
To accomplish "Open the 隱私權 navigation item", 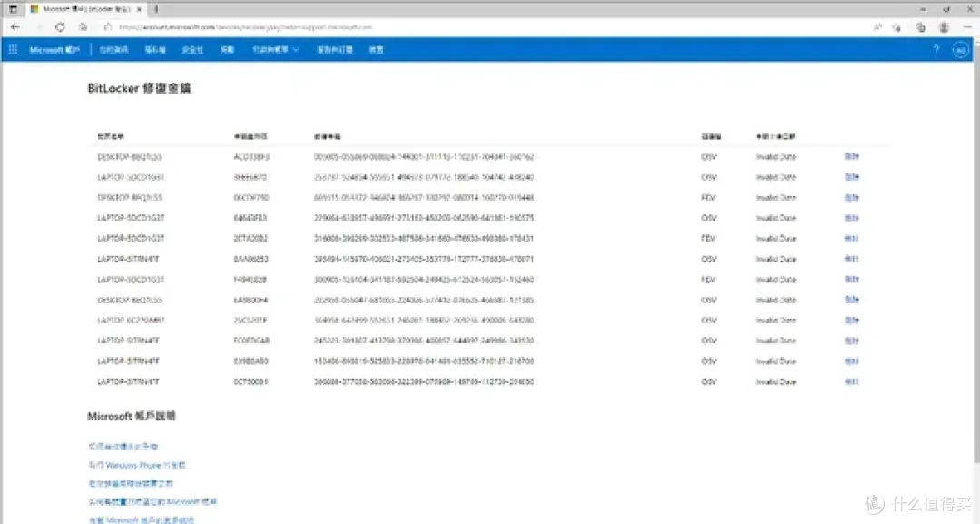I will (155, 49).
